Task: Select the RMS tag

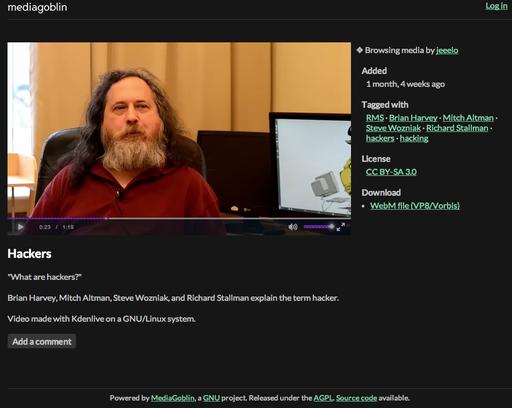Action: (x=375, y=118)
